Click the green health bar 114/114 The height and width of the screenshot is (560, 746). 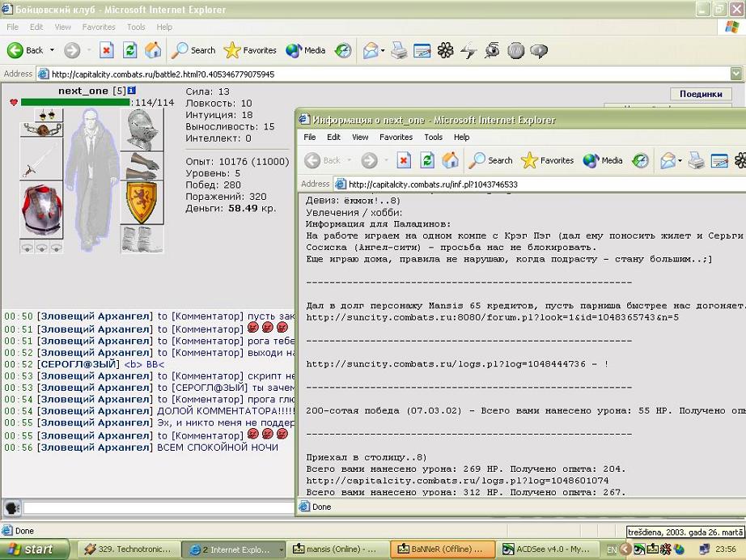click(x=75, y=102)
